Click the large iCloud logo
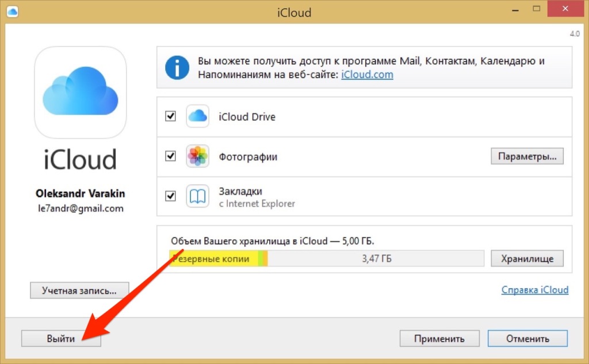 click(81, 92)
